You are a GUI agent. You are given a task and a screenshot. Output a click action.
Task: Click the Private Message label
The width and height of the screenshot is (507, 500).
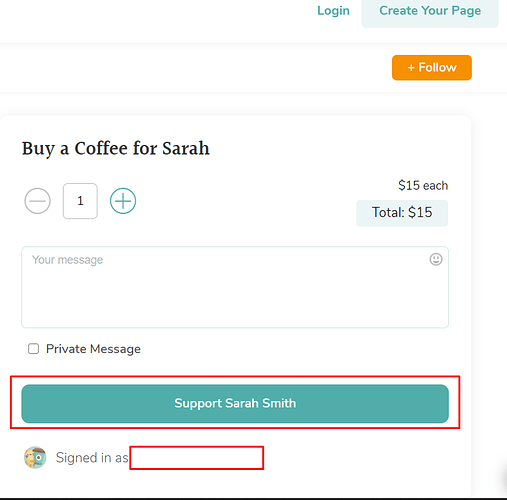coord(93,349)
